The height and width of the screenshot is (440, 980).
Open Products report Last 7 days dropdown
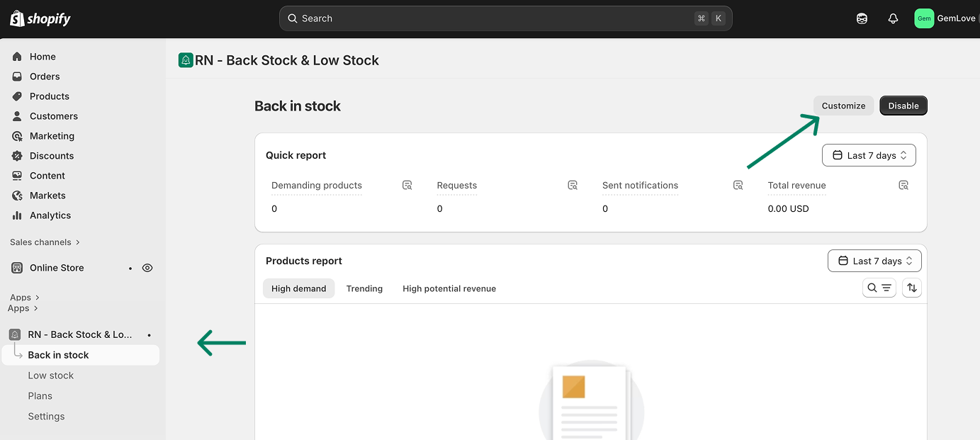point(874,261)
